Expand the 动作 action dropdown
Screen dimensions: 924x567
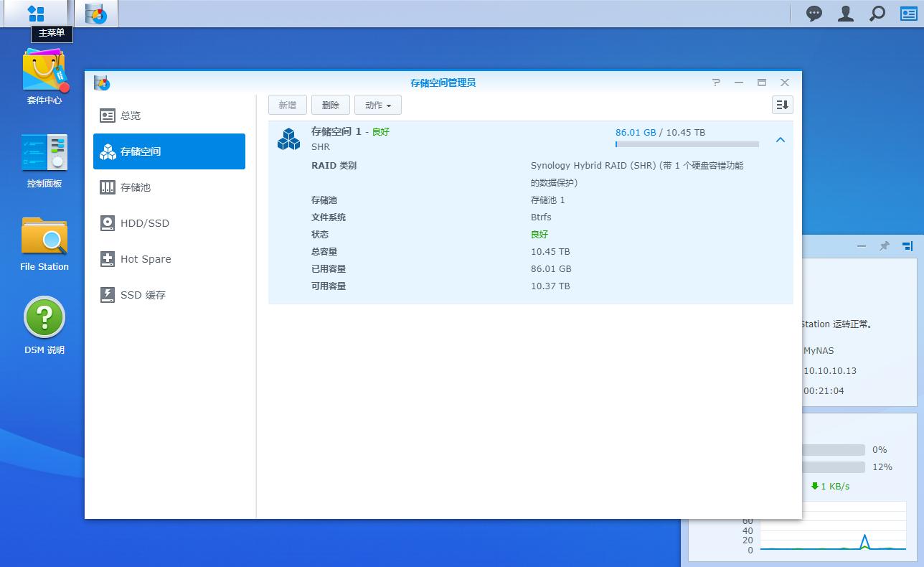click(x=377, y=105)
